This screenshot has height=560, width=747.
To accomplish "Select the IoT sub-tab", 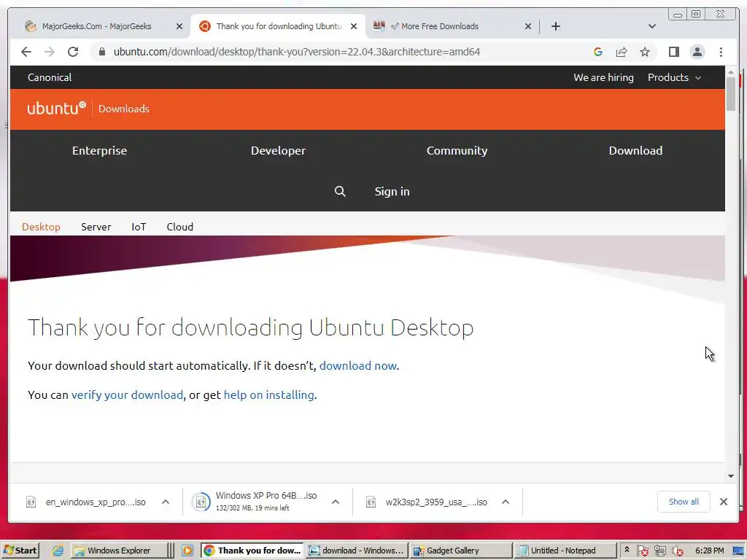I will (139, 227).
